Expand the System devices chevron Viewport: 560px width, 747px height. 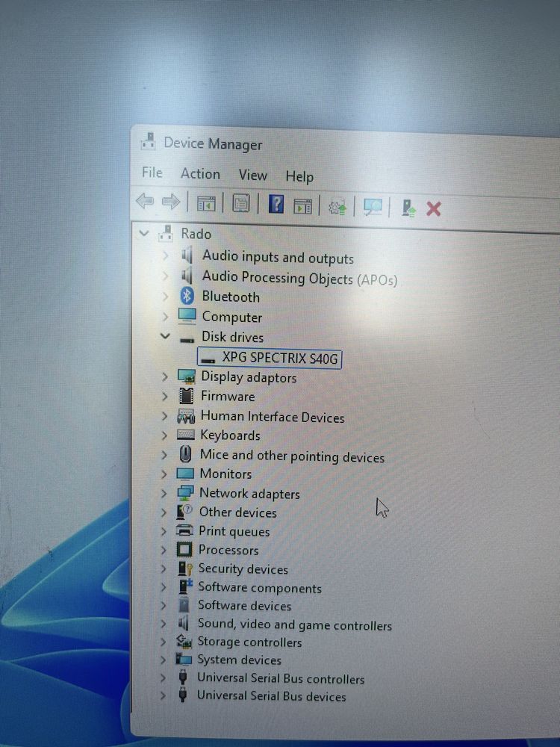point(164,660)
